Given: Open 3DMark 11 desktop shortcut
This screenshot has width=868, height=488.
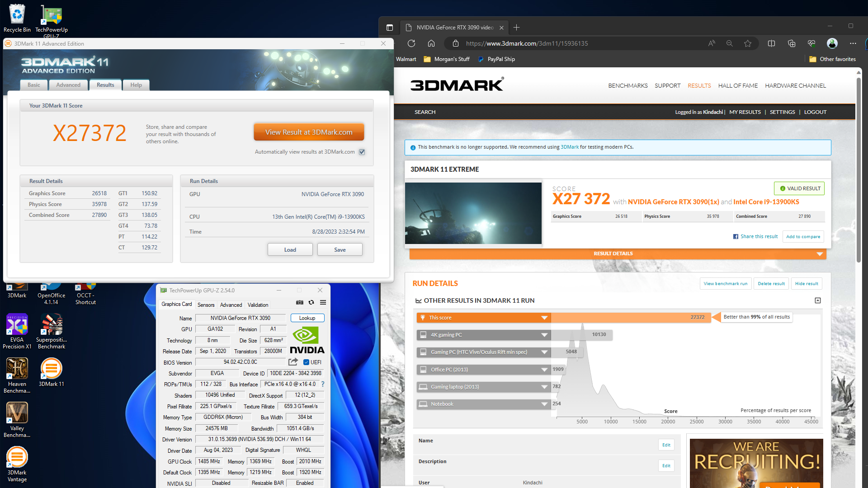Looking at the screenshot, I should [x=52, y=372].
